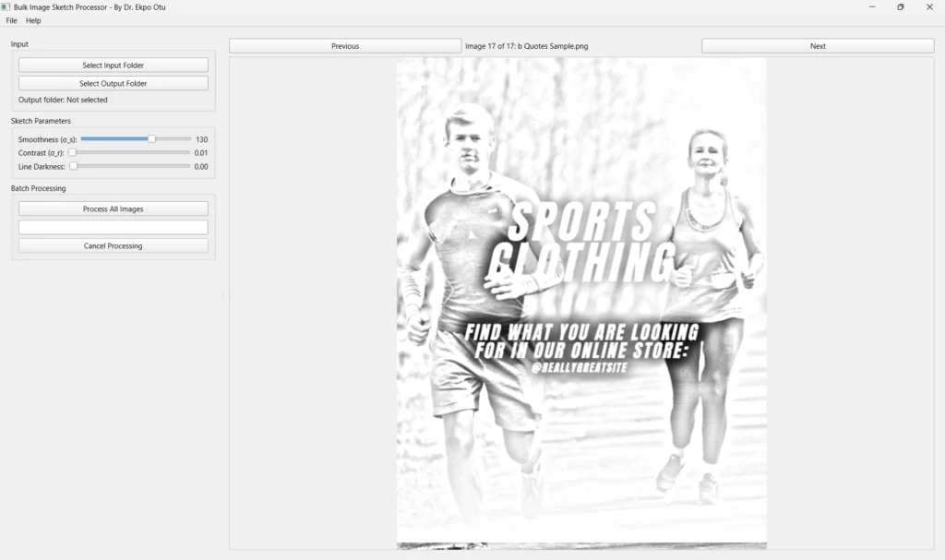Open the File menu
The image size is (945, 560).
(11, 20)
